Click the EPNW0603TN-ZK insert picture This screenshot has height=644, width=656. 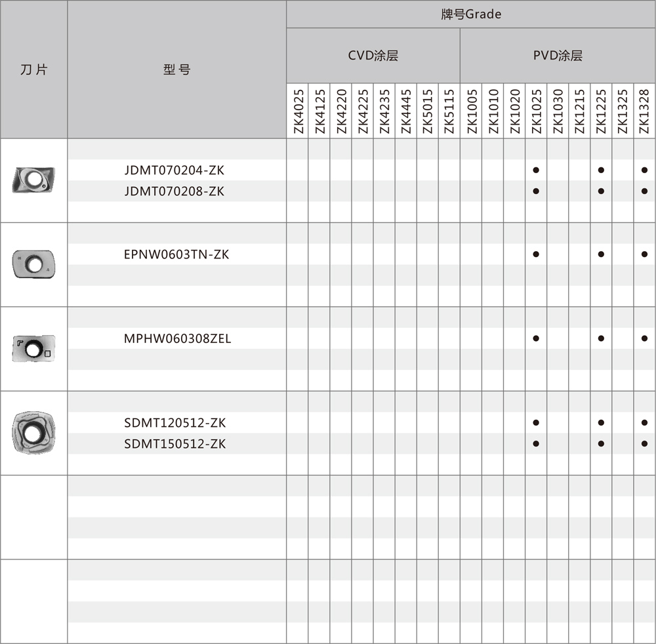[33, 264]
